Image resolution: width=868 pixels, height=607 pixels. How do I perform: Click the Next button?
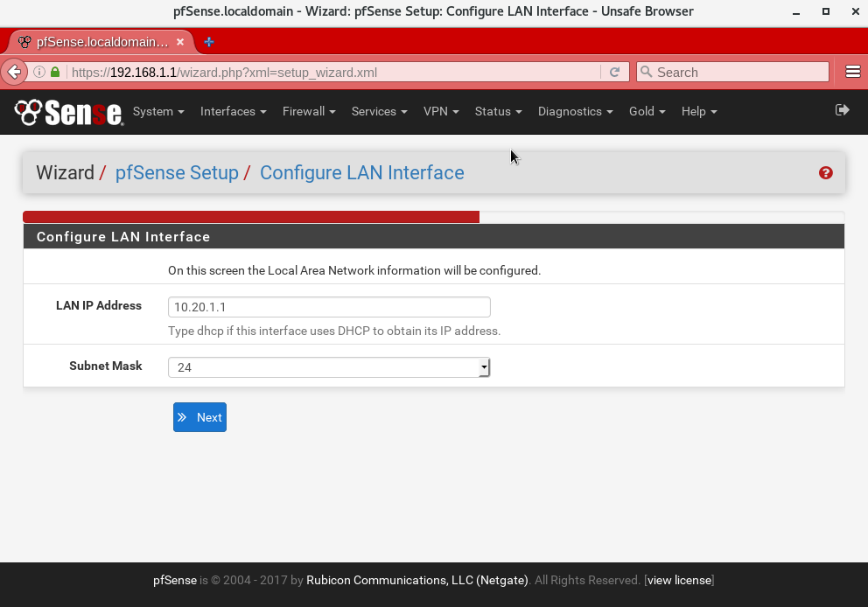tap(199, 417)
